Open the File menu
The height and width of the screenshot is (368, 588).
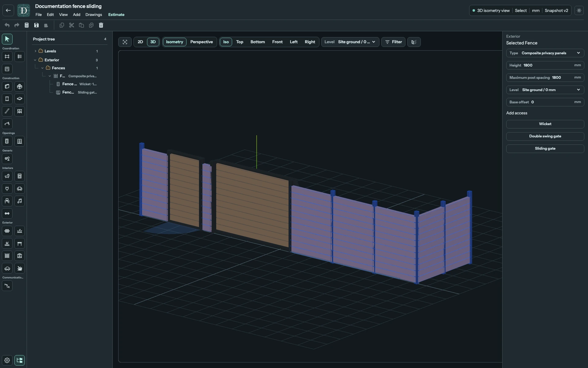(39, 15)
